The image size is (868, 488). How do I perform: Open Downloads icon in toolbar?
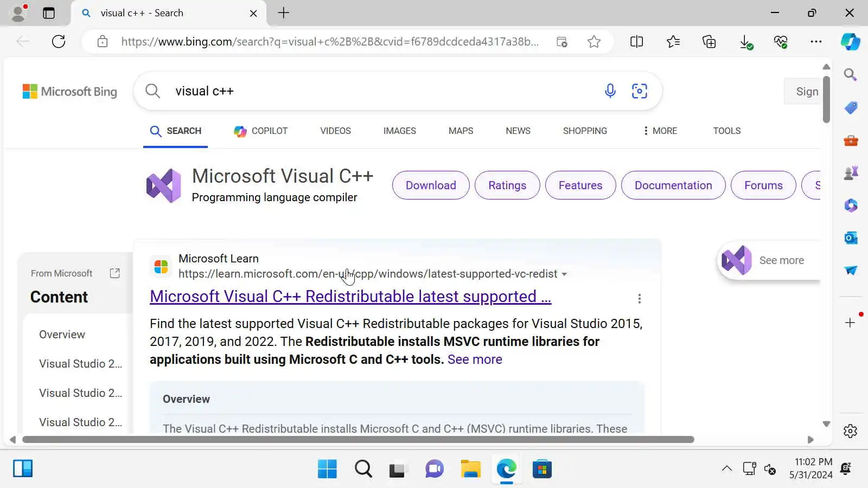pyautogui.click(x=746, y=42)
